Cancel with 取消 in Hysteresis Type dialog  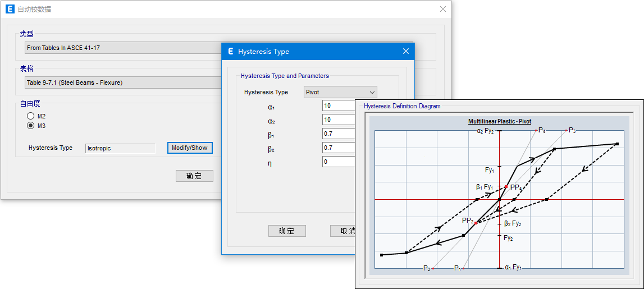[342, 231]
